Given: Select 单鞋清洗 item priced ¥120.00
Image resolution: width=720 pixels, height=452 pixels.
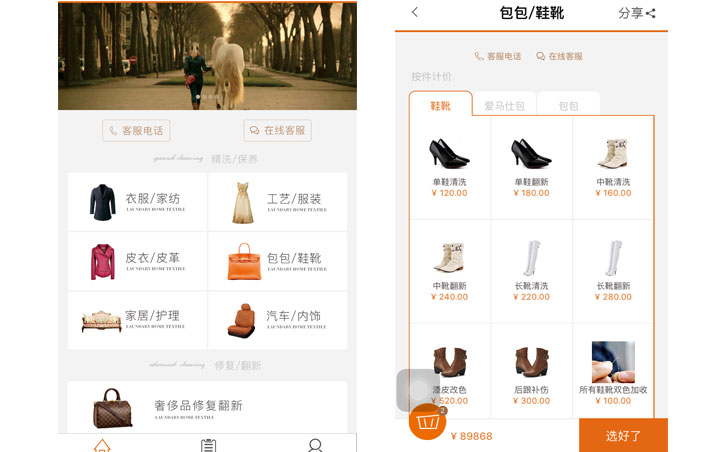Looking at the screenshot, I should [449, 167].
